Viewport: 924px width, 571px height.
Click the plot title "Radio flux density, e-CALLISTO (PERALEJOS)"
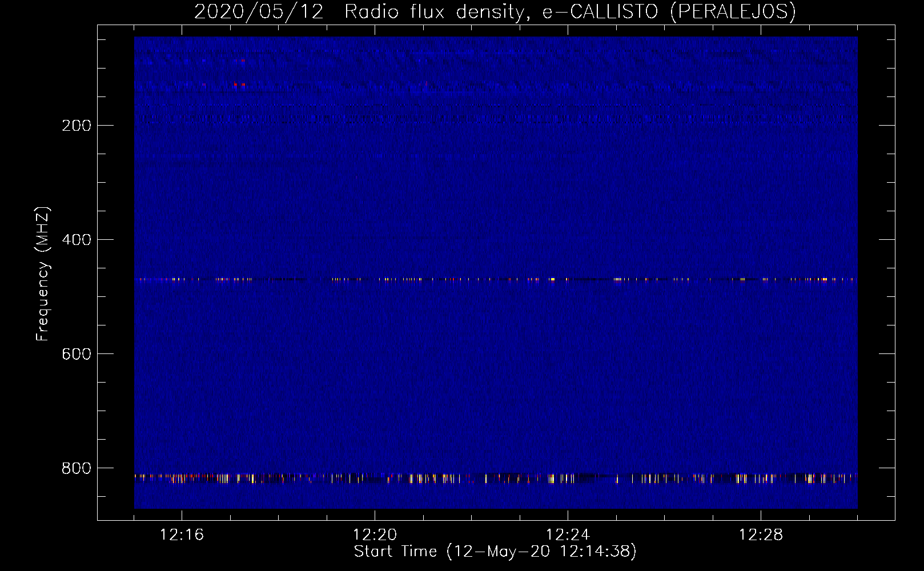(x=570, y=11)
